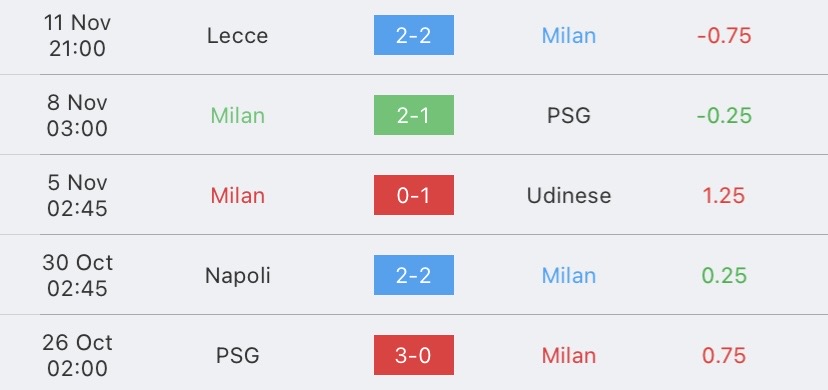Click red Milan in the 5 Nov row
This screenshot has height=390, width=828.
point(237,196)
